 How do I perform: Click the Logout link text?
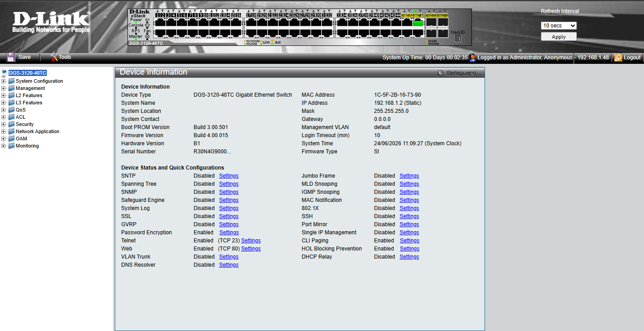(632, 58)
